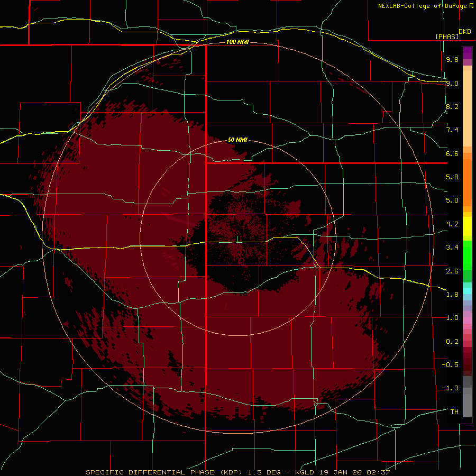Click the 5.0 scale value

click(452, 200)
